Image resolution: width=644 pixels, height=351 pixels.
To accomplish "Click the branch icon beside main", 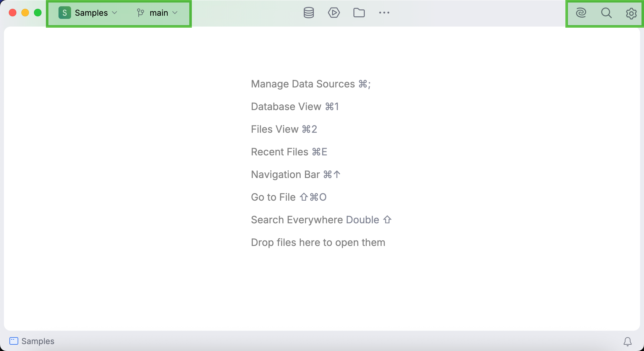I will point(141,13).
